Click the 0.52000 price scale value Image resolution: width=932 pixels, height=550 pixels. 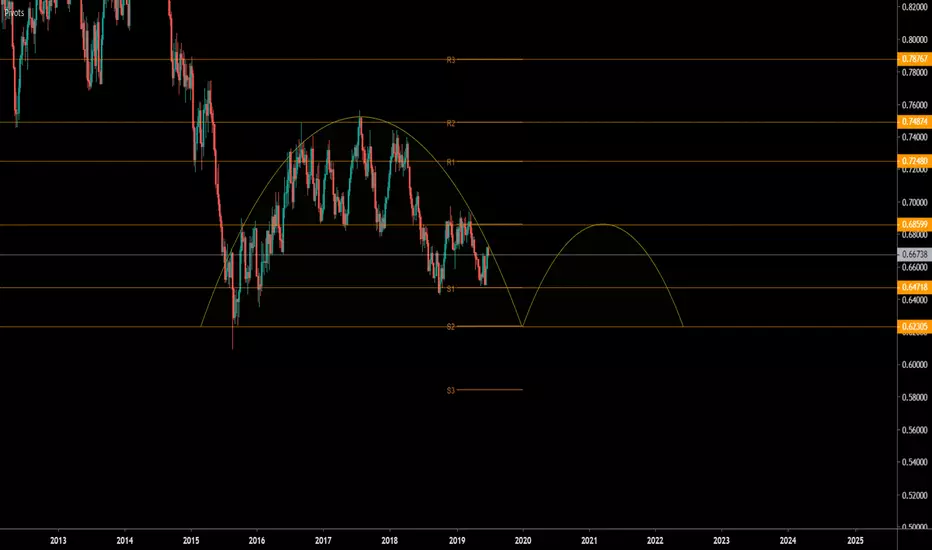tap(915, 495)
